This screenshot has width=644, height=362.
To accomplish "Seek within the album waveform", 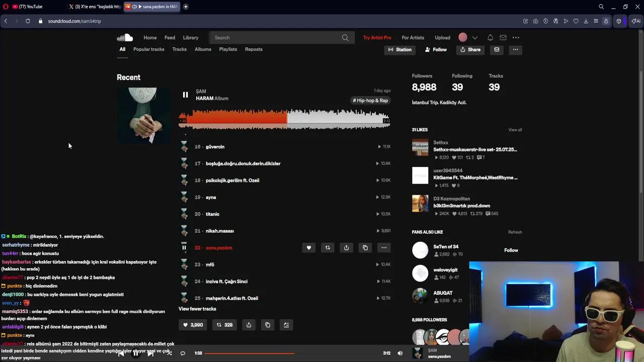I will 284,118.
